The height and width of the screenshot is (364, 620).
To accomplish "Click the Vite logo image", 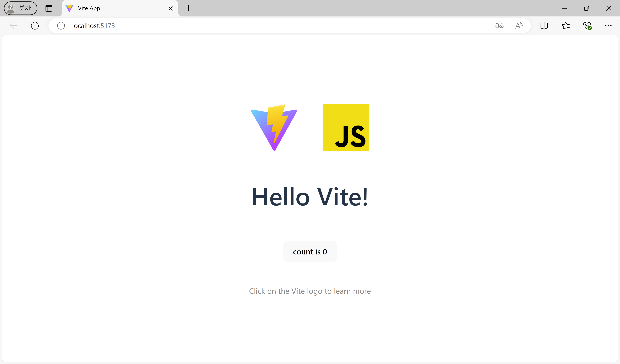I will pyautogui.click(x=274, y=127).
